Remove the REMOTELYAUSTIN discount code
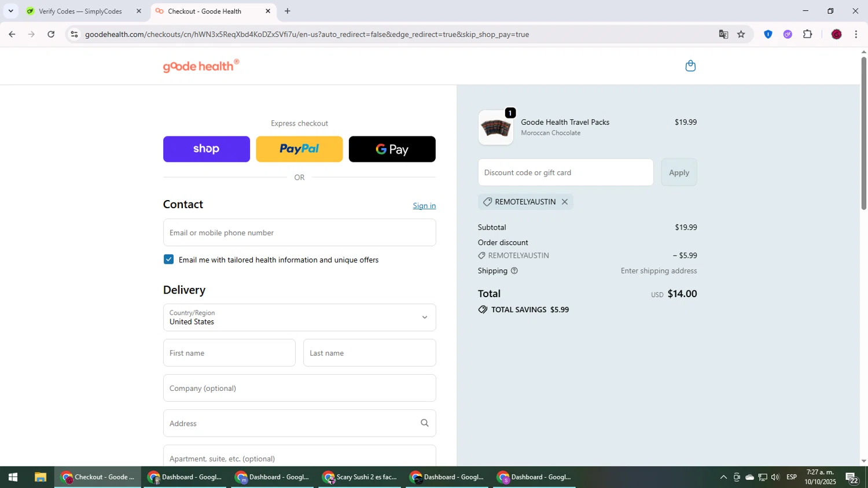The image size is (868, 488). [565, 202]
